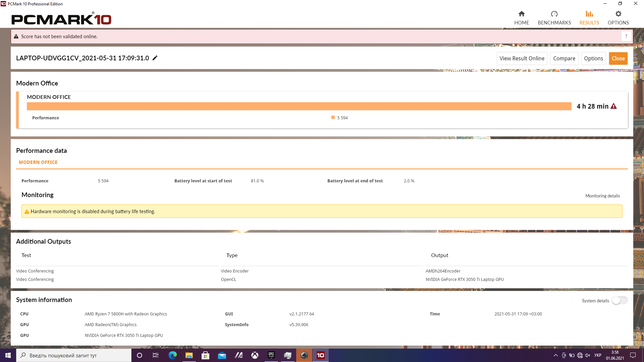The width and height of the screenshot is (644, 362).
Task: Open the OPTIONS section
Action: pos(618,18)
